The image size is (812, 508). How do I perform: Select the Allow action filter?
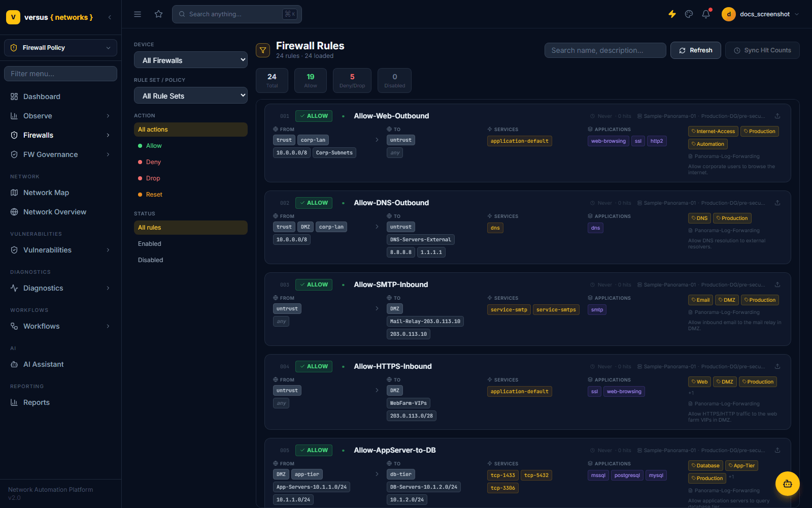(191, 146)
